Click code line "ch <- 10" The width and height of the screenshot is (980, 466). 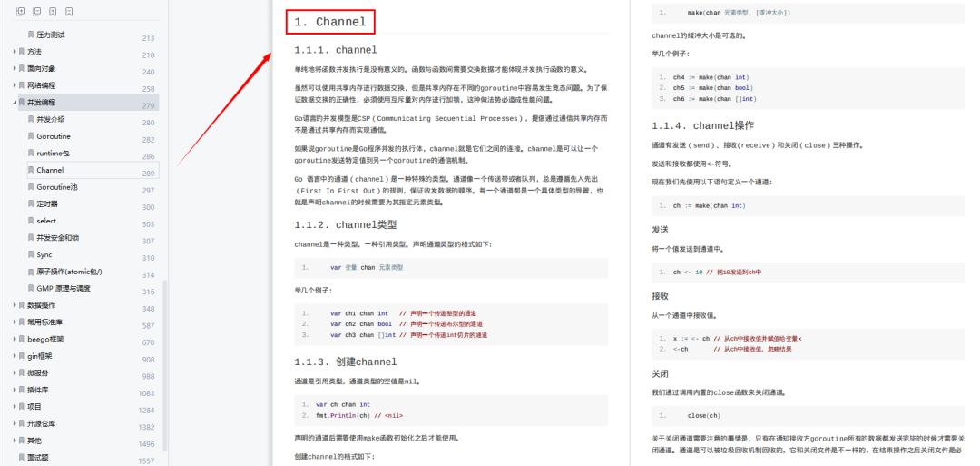click(688, 273)
